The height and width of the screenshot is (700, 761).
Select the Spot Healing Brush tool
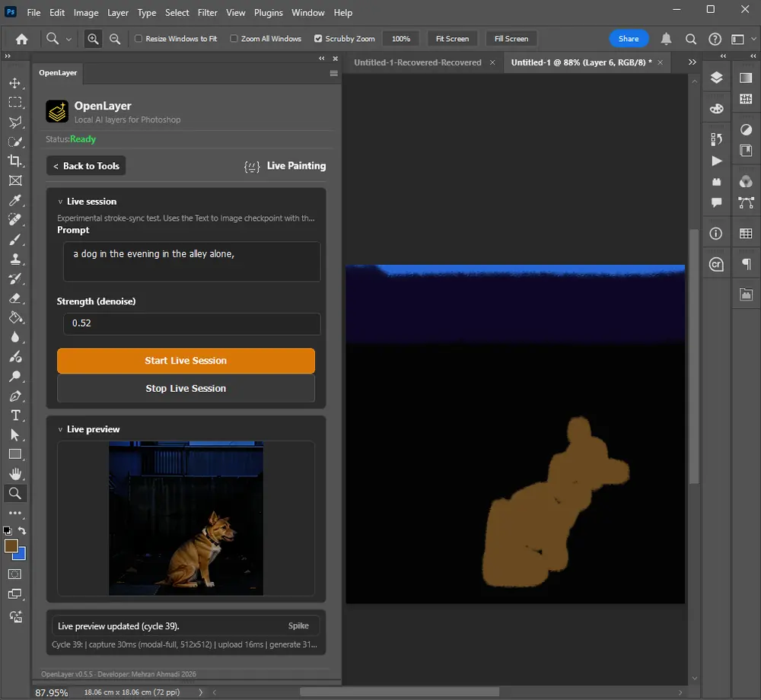click(x=15, y=220)
